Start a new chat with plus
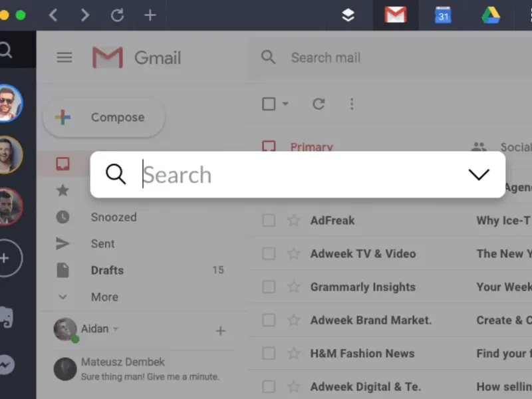 tap(221, 331)
